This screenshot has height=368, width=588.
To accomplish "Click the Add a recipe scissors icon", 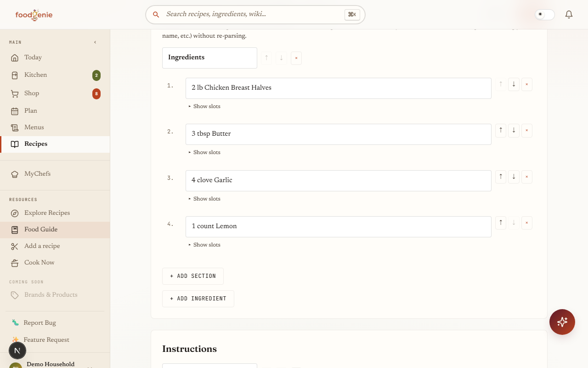I will click(x=15, y=246).
